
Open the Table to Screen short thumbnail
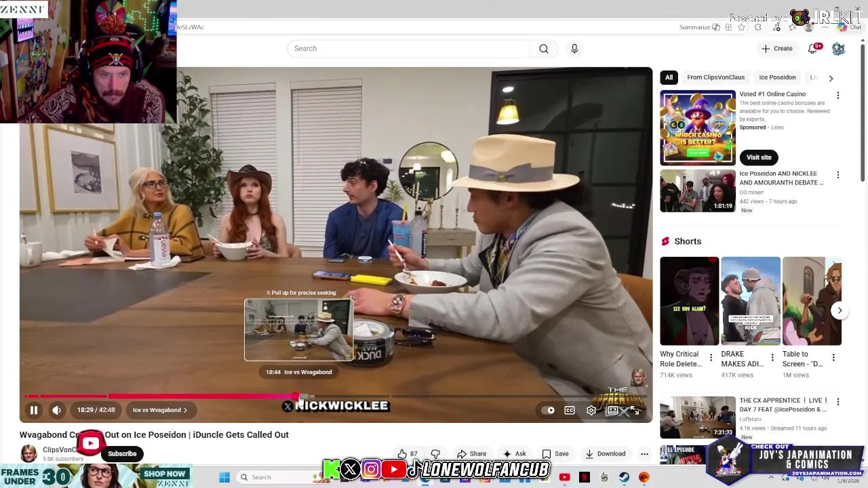pyautogui.click(x=812, y=301)
